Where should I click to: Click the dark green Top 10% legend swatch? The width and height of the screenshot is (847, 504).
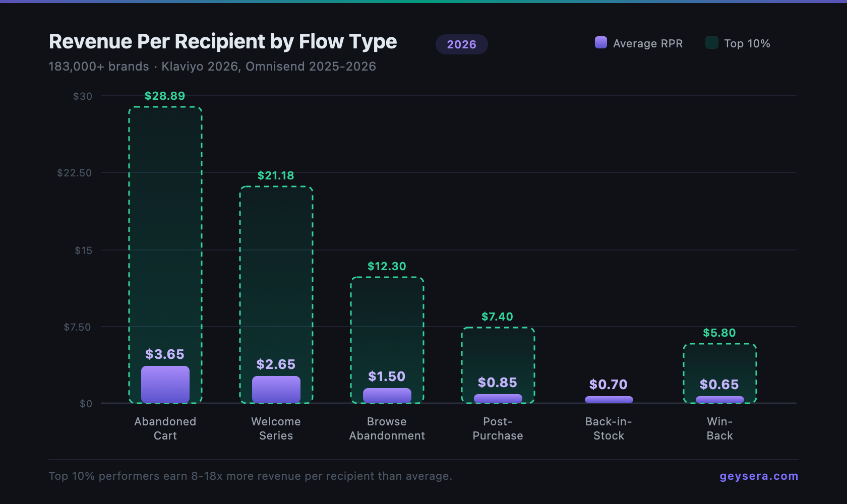point(712,42)
